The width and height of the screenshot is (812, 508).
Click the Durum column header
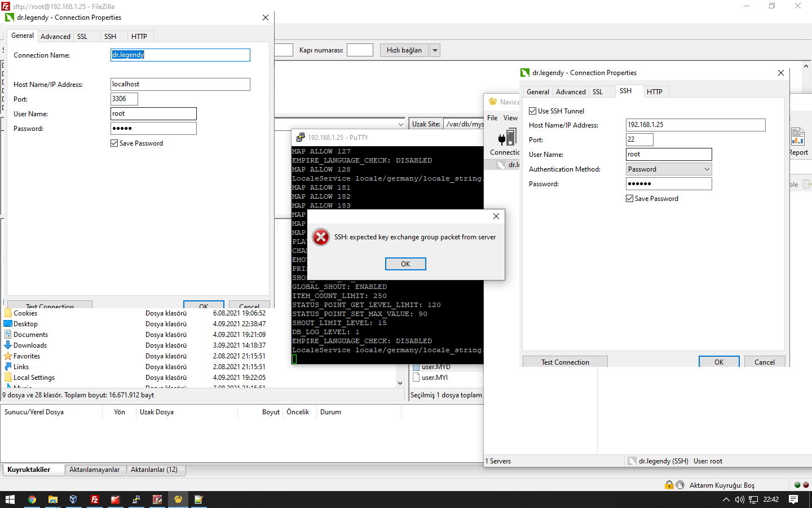coord(358,412)
